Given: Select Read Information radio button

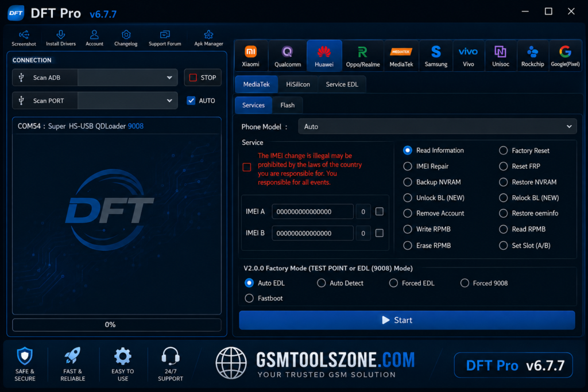Looking at the screenshot, I should pos(408,150).
